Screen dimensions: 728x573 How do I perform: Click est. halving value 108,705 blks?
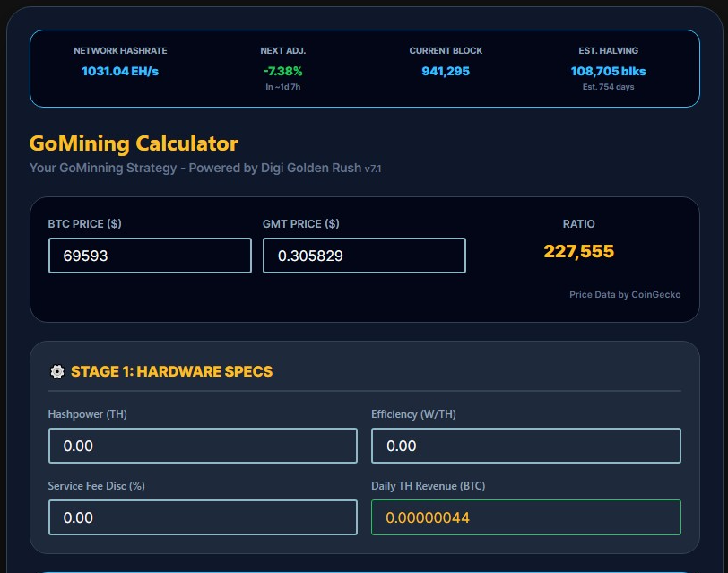608,71
